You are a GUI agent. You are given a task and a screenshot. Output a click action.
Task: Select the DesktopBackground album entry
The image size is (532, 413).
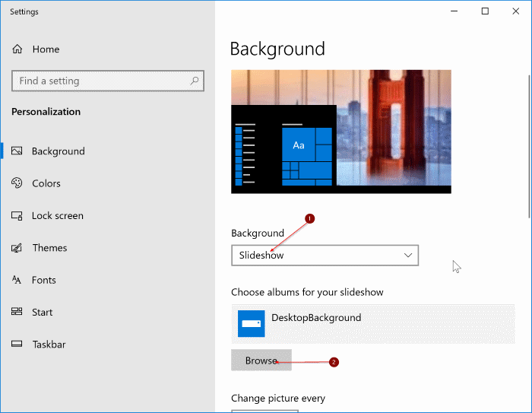click(x=373, y=324)
